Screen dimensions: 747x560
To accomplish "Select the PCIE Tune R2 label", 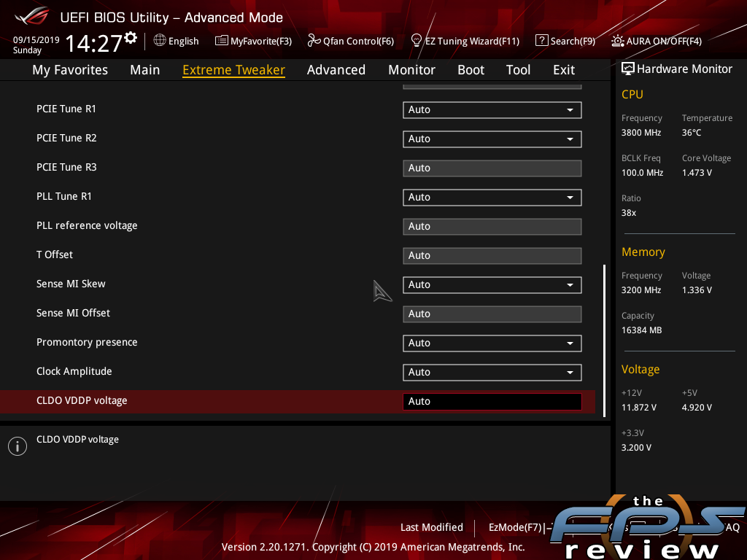I will (66, 138).
